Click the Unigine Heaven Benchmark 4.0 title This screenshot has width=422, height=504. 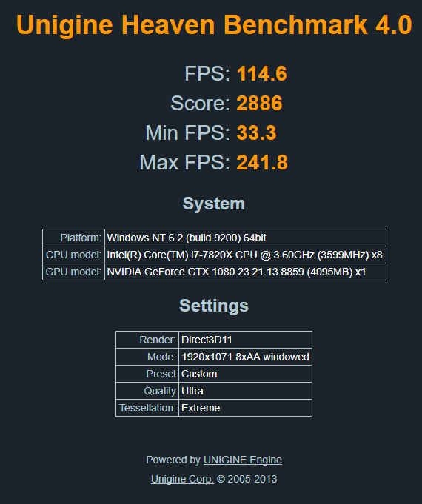214,25
